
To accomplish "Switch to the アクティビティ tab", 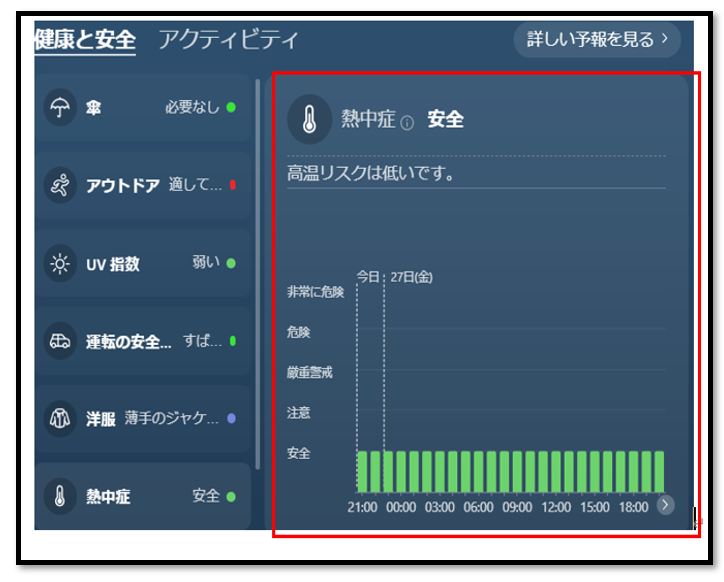I will 229,39.
